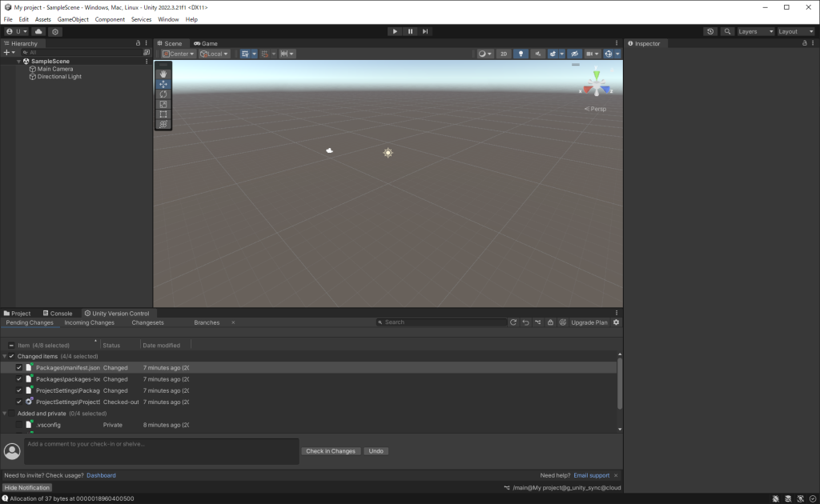The width and height of the screenshot is (820, 504).
Task: Open the Branches tab
Action: click(x=207, y=322)
